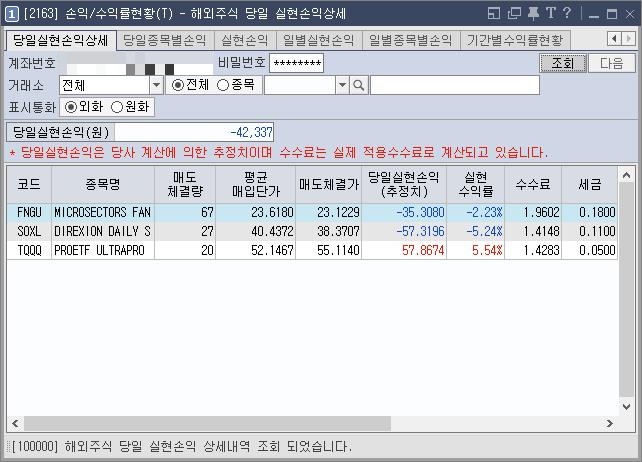Click the -35.3080 profit/loss value
The height and width of the screenshot is (462, 642).
[420, 212]
